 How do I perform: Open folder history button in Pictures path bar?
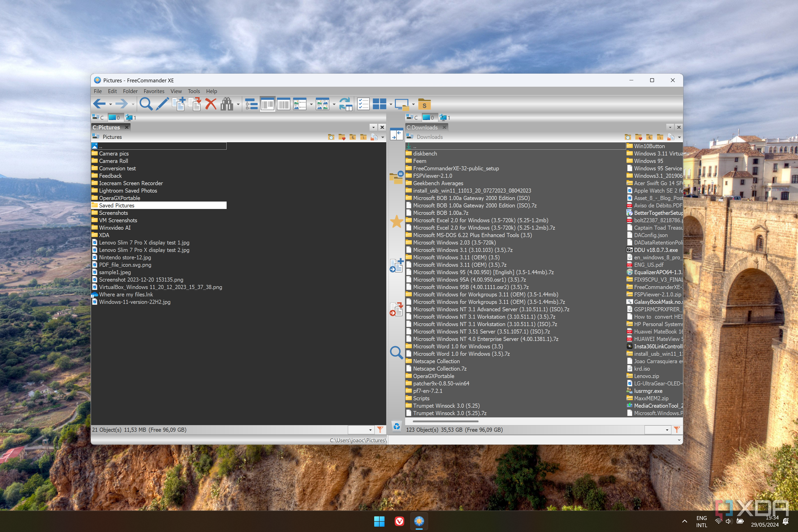[x=331, y=137]
